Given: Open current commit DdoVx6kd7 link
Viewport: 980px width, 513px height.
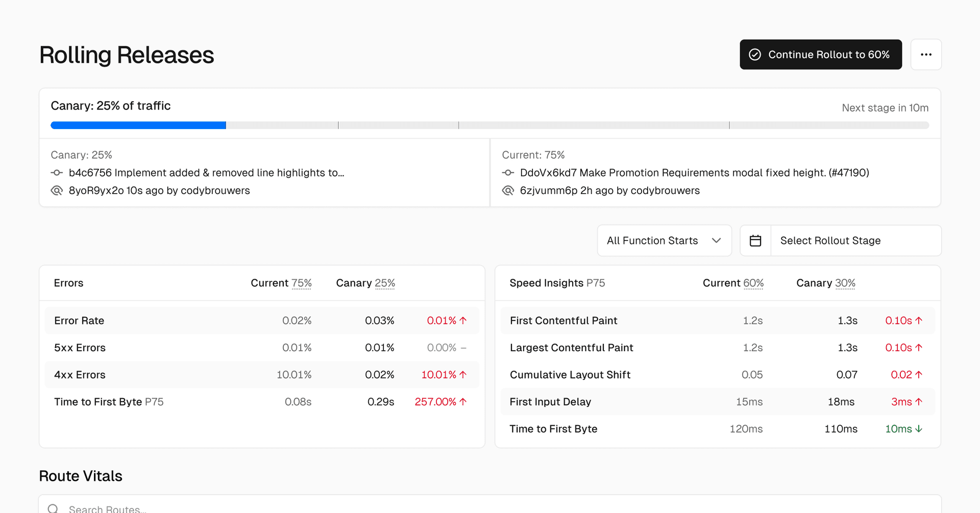Looking at the screenshot, I should pyautogui.click(x=694, y=173).
